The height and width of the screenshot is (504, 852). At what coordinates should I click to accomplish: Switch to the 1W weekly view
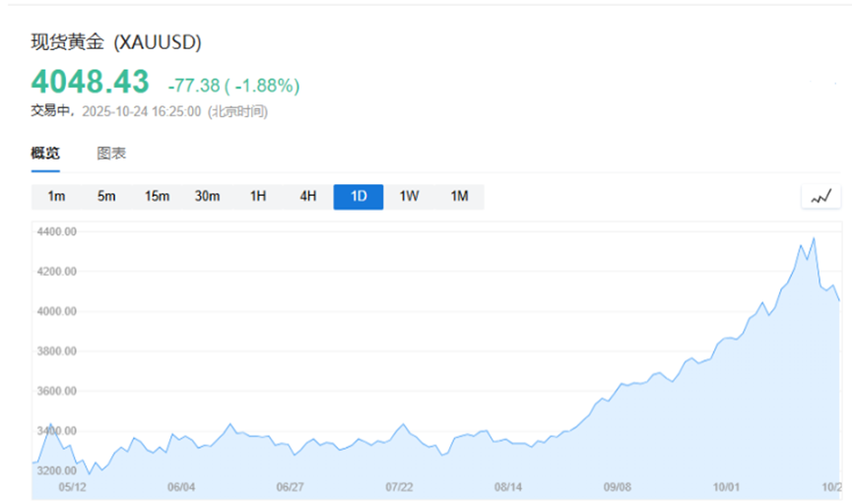pyautogui.click(x=409, y=197)
